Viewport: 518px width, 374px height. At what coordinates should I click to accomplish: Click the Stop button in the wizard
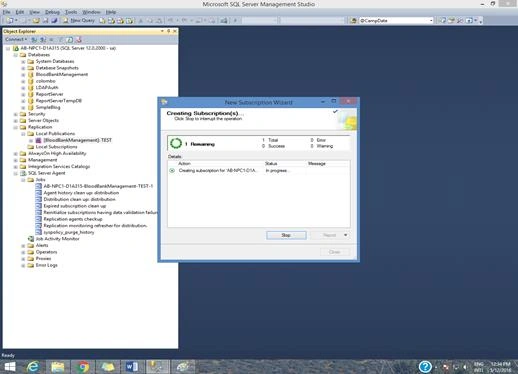[x=286, y=235]
